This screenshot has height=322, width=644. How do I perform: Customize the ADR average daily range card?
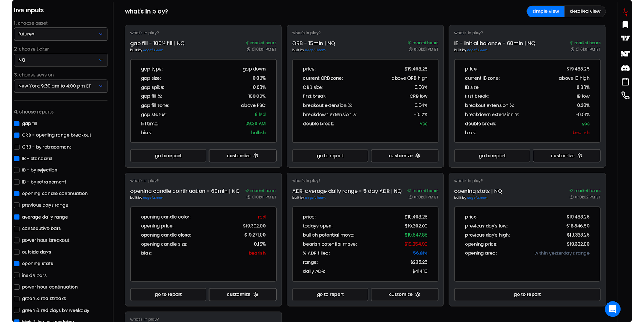[x=405, y=295]
